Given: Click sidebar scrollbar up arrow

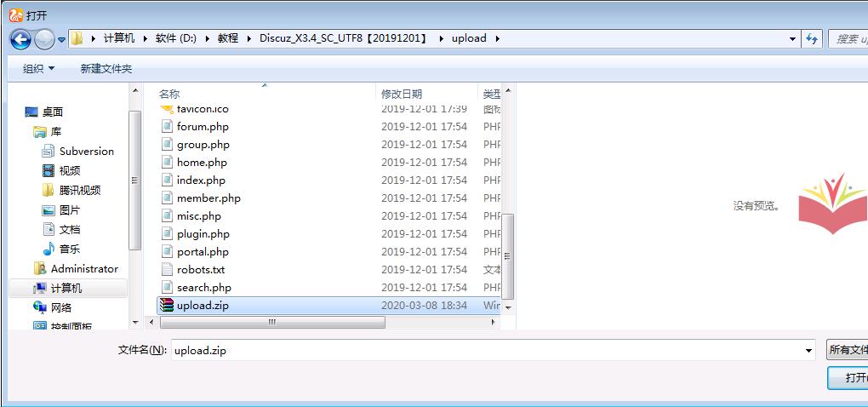Looking at the screenshot, I should [x=135, y=89].
